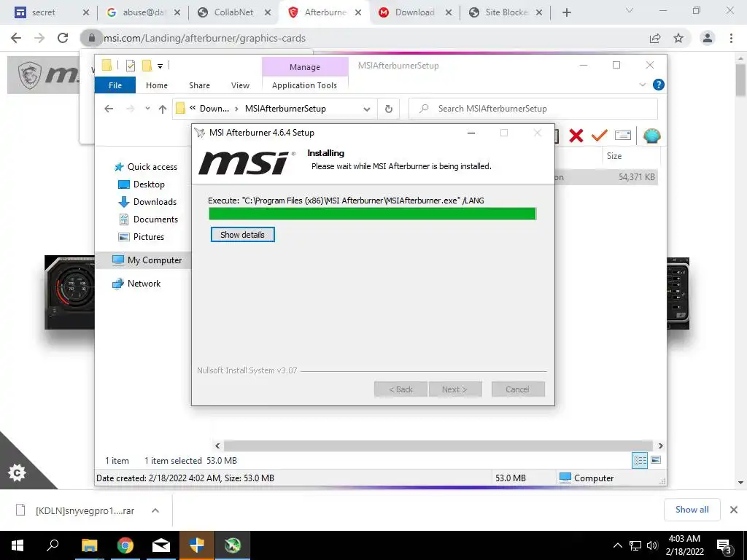Image resolution: width=747 pixels, height=560 pixels.
Task: Switch Explorer to details view icon
Action: pyautogui.click(x=640, y=460)
